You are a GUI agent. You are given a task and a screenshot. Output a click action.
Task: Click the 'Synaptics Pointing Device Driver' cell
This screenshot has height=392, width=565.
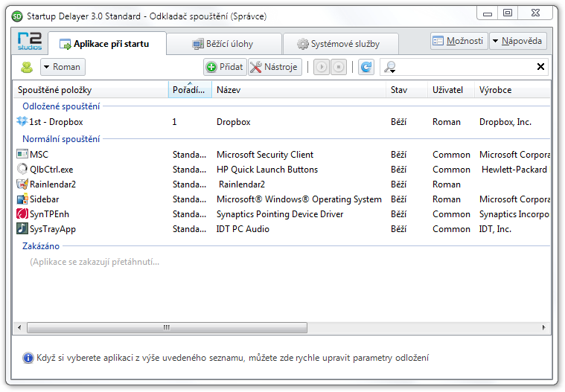click(x=280, y=214)
